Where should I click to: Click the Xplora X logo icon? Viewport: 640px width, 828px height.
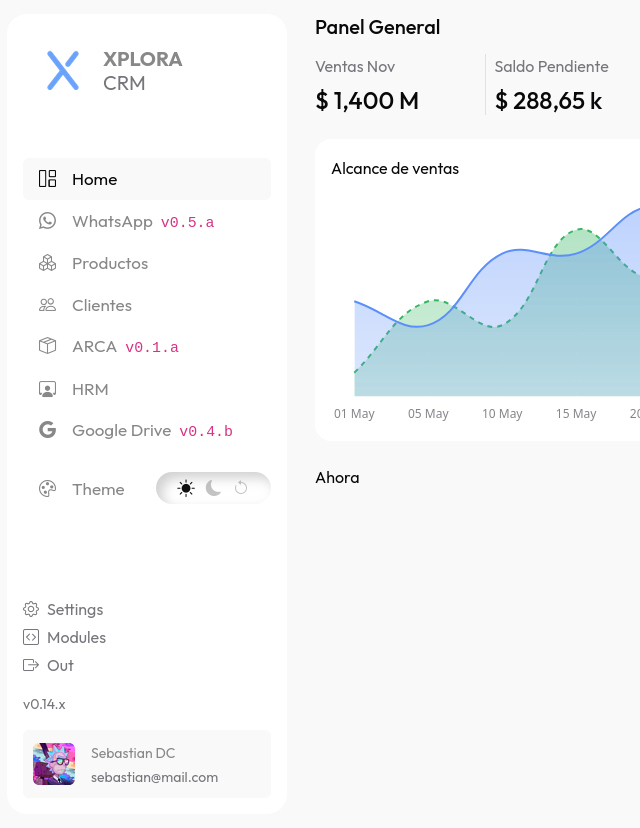(x=63, y=71)
